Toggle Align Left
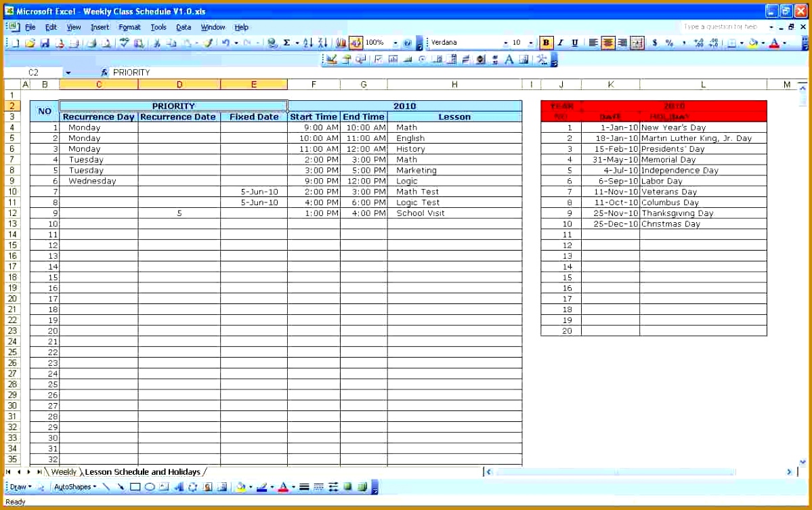Image resolution: width=812 pixels, height=510 pixels. pyautogui.click(x=593, y=43)
